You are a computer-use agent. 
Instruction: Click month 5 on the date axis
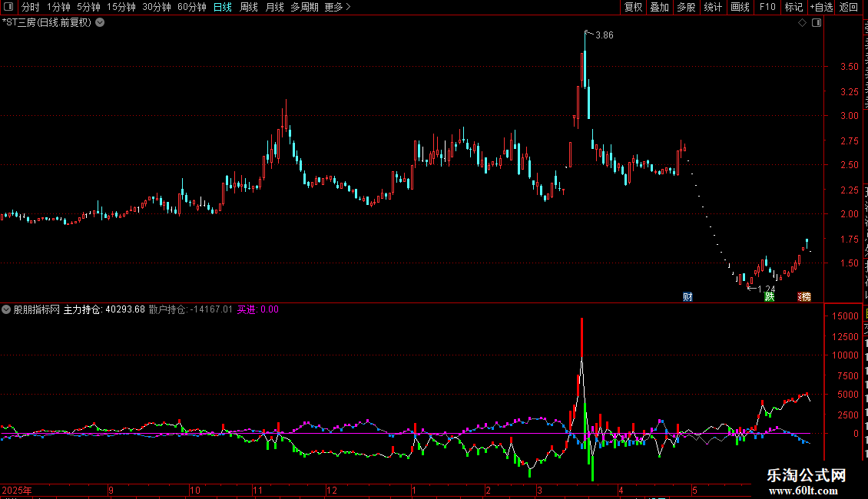click(694, 490)
